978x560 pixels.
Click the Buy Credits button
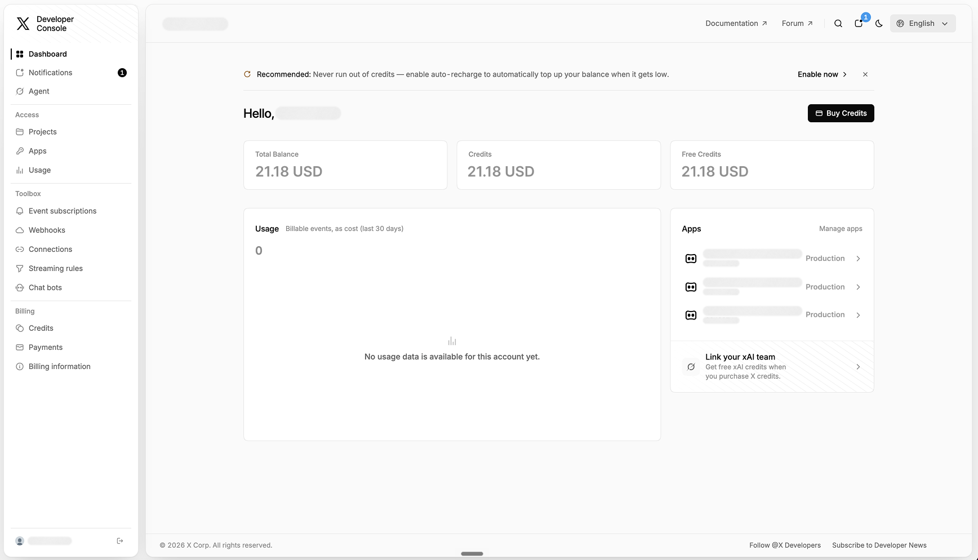click(x=841, y=113)
